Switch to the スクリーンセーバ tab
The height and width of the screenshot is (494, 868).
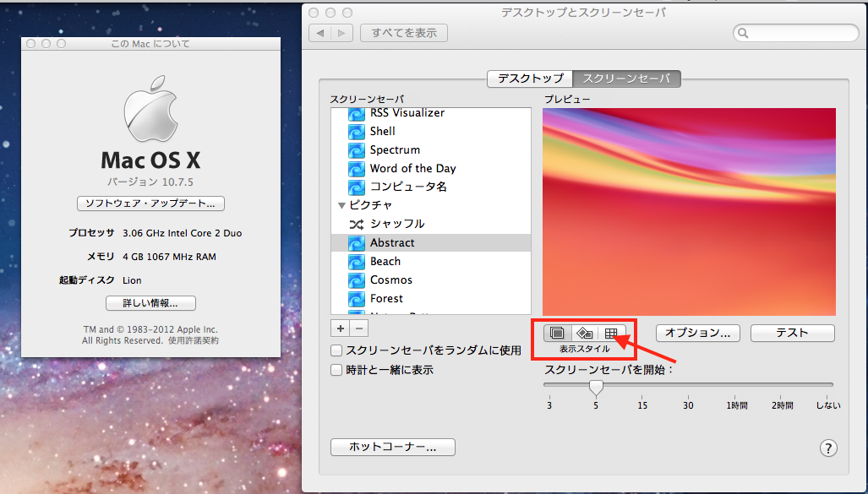pos(626,79)
